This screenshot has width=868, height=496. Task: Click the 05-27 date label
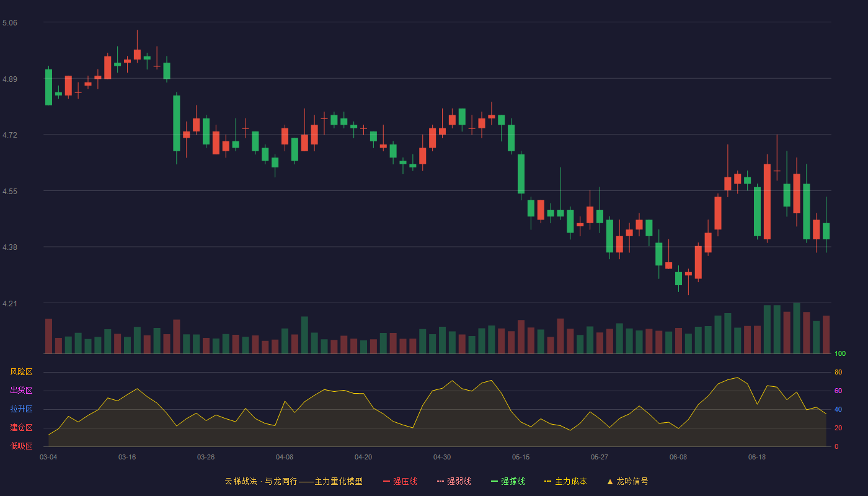[x=600, y=457]
